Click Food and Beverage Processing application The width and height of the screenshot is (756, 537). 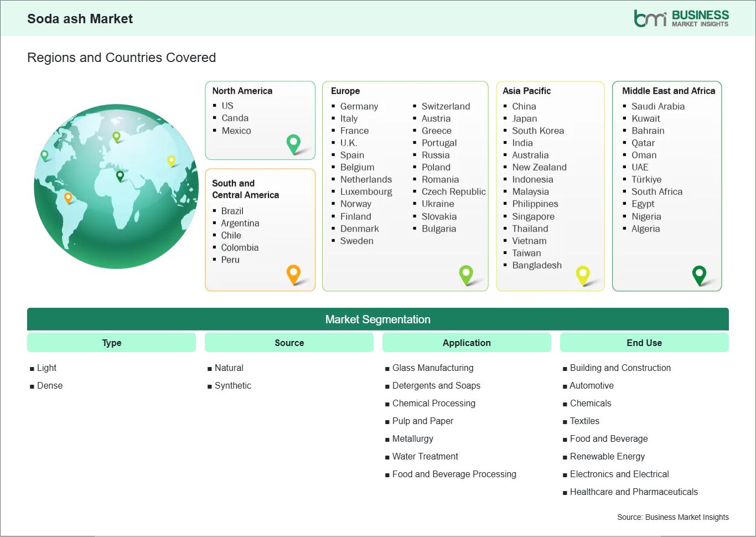(454, 474)
